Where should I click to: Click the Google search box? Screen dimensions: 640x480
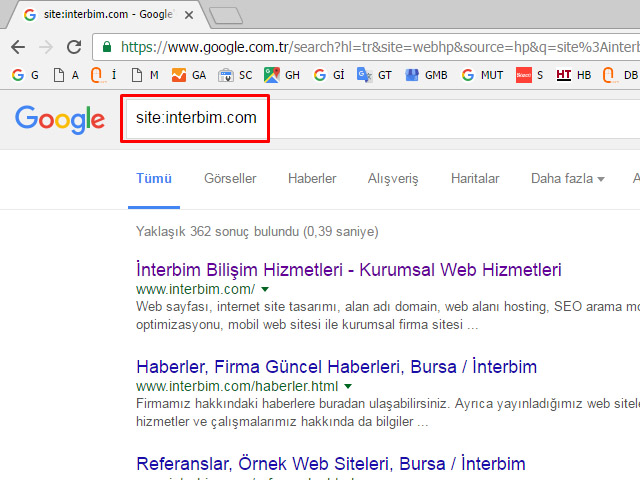click(382, 118)
